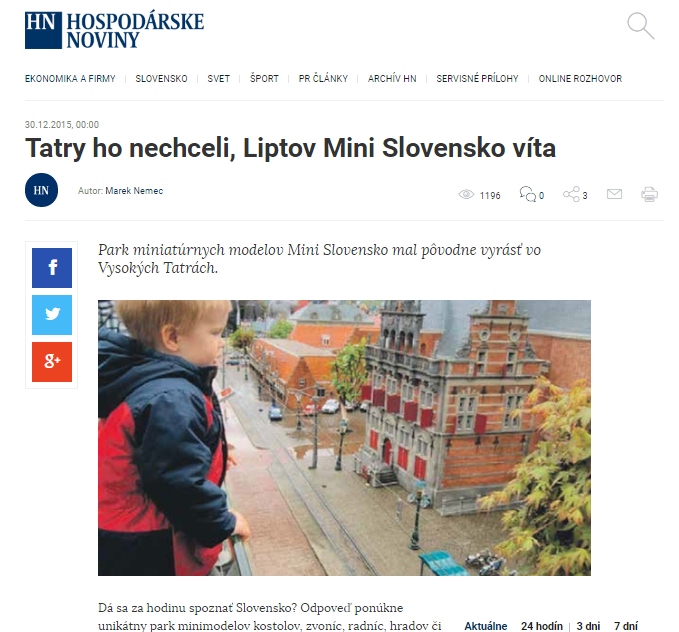The height and width of the screenshot is (632, 679).
Task: Open the search magnifier icon
Action: pyautogui.click(x=641, y=26)
